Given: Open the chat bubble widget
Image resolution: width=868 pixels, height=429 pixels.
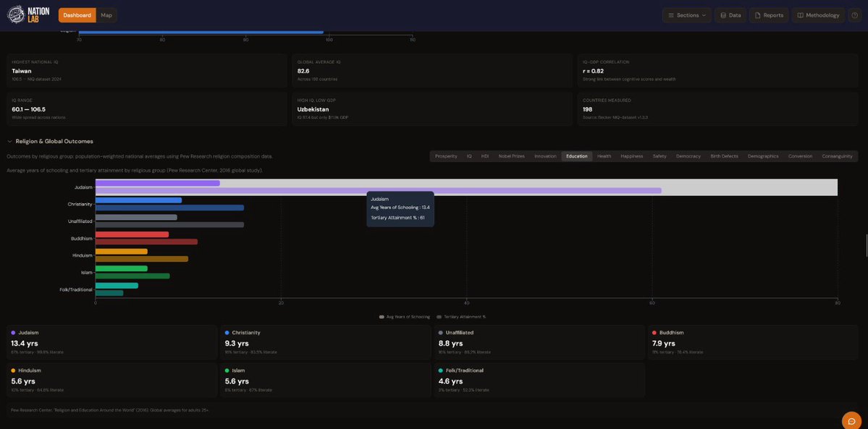Looking at the screenshot, I should 852,422.
